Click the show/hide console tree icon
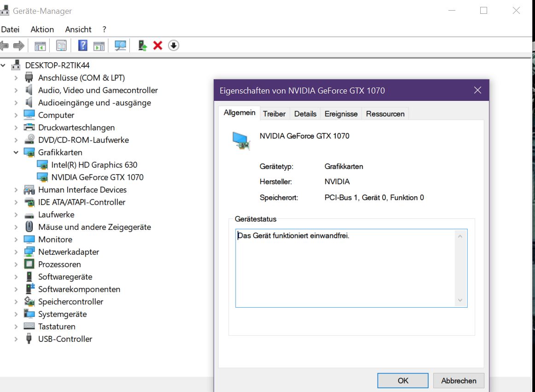This screenshot has height=392, width=535. pyautogui.click(x=40, y=46)
